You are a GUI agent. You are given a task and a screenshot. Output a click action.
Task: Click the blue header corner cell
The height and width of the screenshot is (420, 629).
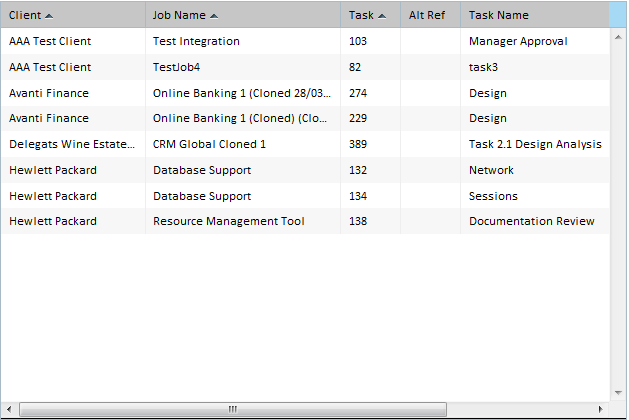(618, 15)
